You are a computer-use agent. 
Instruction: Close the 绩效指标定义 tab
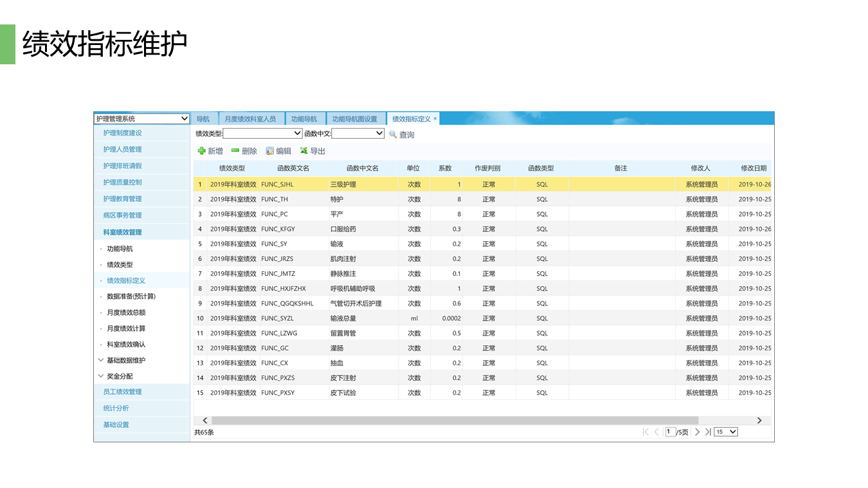(x=435, y=118)
